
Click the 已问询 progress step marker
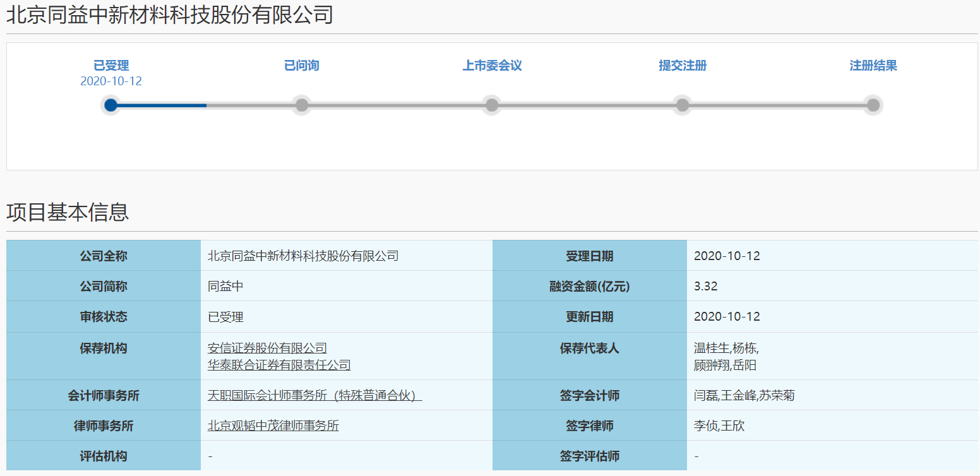[302, 105]
